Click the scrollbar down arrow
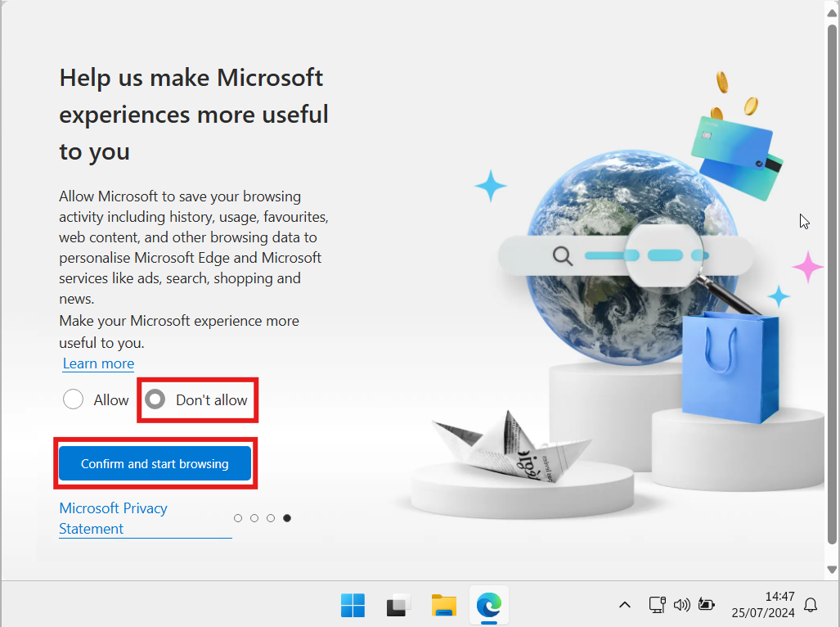Image resolution: width=840 pixels, height=627 pixels. tap(832, 569)
